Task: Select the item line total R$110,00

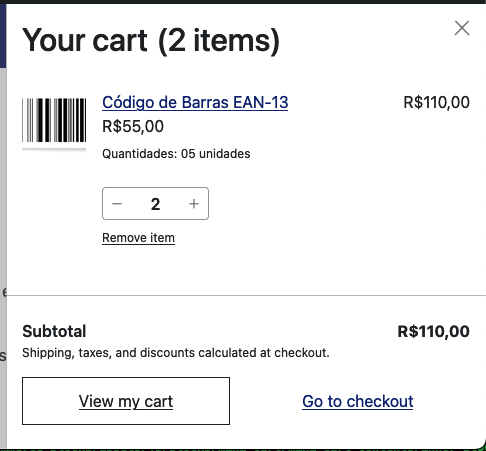Action: [437, 102]
